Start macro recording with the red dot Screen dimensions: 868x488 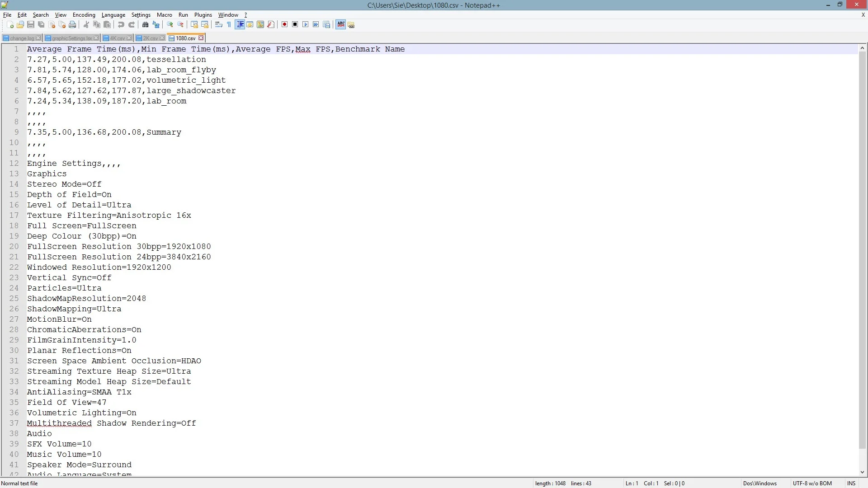(285, 24)
